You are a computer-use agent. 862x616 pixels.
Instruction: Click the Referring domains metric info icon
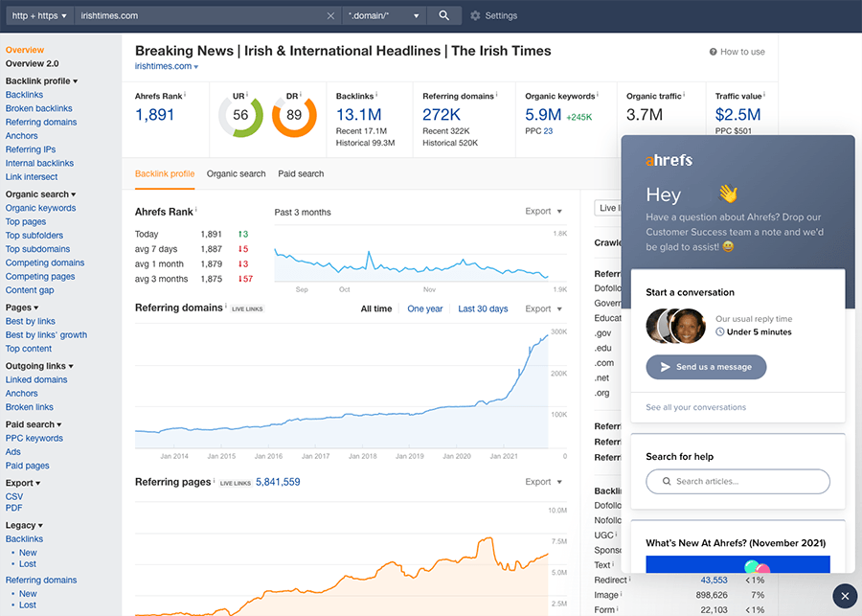point(496,94)
